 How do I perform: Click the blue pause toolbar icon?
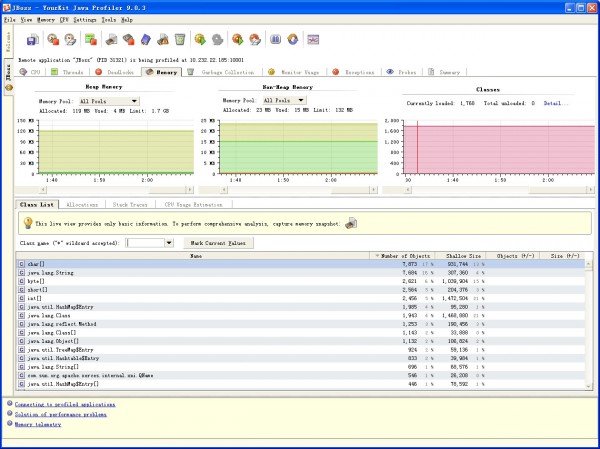(x=276, y=39)
